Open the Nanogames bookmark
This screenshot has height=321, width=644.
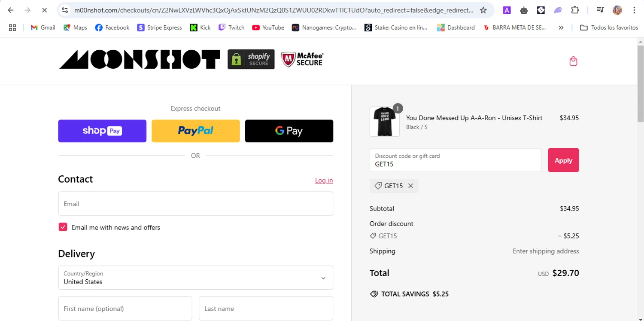pyautogui.click(x=324, y=28)
